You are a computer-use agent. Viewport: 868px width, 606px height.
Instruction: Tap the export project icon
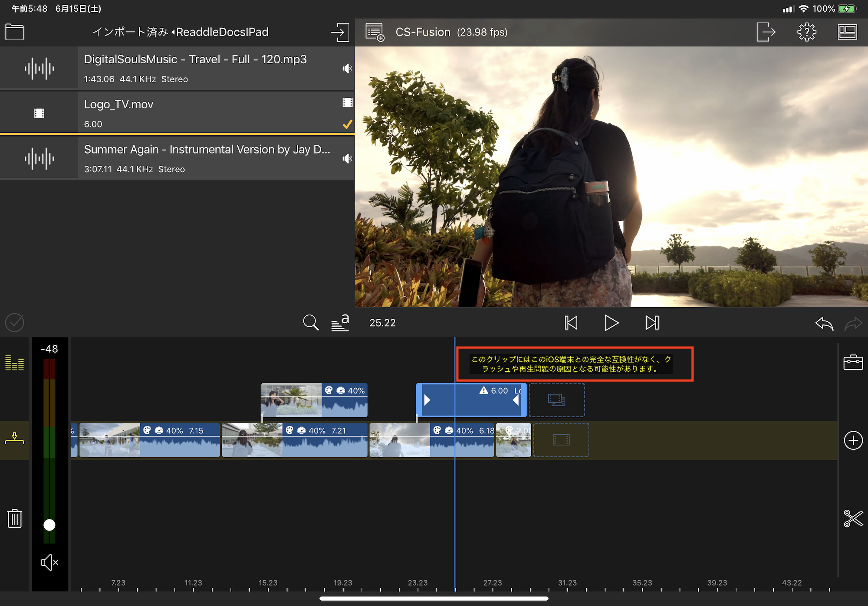point(766,32)
